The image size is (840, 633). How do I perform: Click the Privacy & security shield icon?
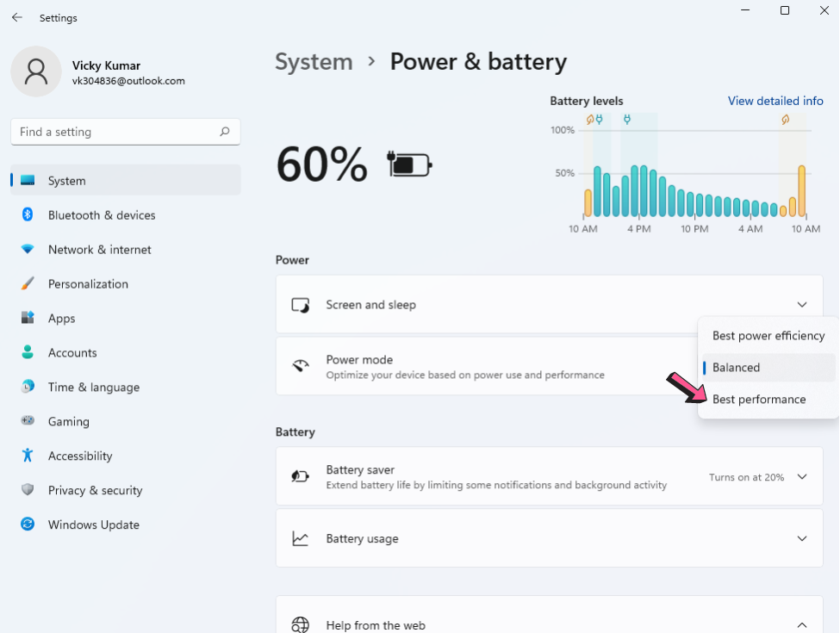coord(28,489)
